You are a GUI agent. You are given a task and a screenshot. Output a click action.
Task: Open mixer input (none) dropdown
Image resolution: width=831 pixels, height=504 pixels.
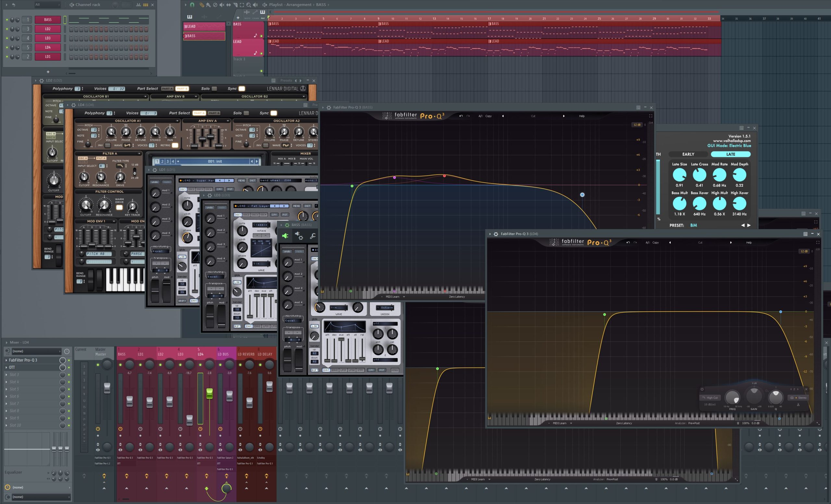coord(36,351)
